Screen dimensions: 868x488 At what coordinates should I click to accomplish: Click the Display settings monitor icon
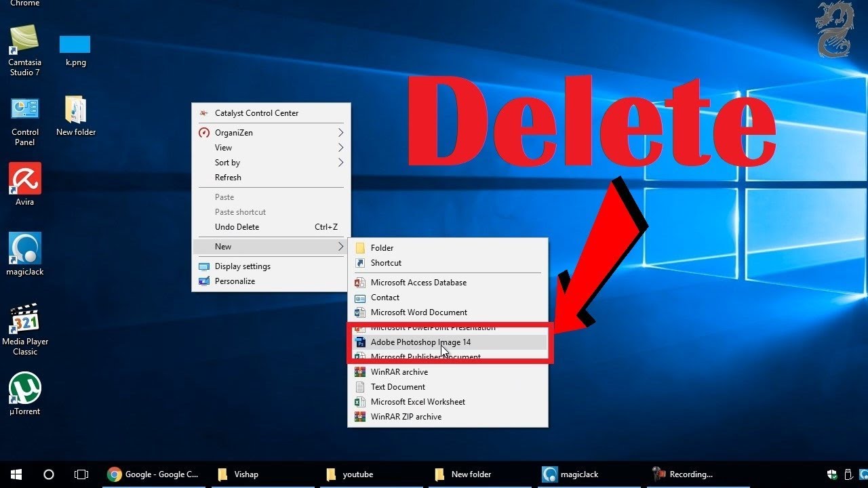(x=203, y=266)
